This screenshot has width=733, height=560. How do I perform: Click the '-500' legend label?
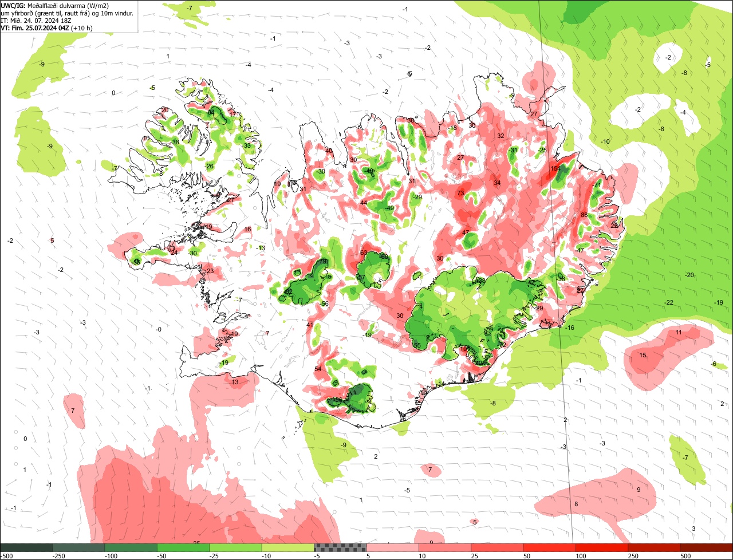point(6,556)
